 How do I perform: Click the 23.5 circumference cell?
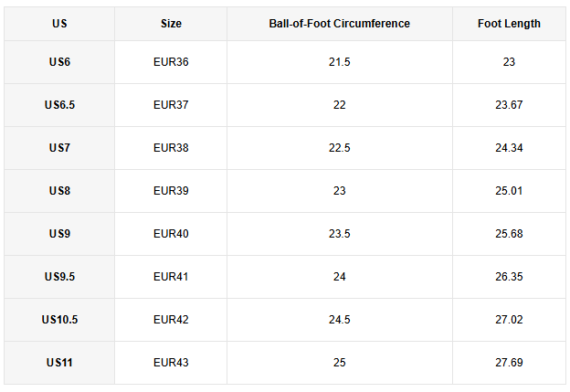click(x=339, y=234)
